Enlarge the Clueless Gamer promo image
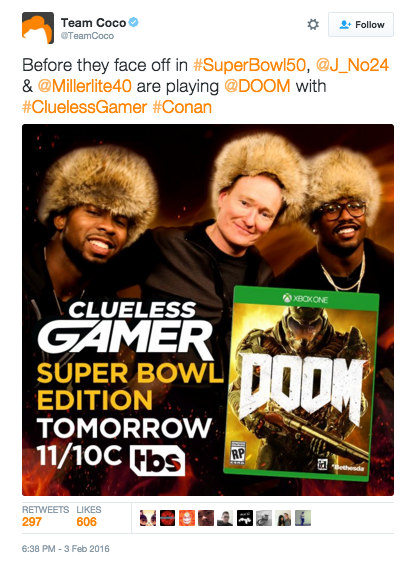 [208, 310]
